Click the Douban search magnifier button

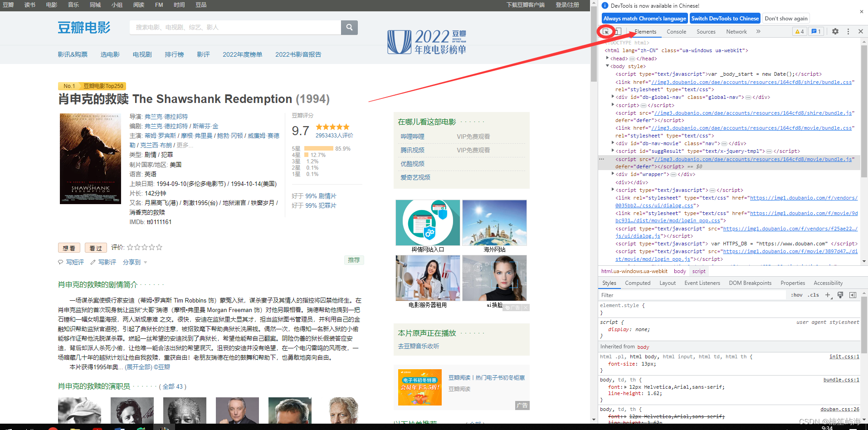(349, 27)
